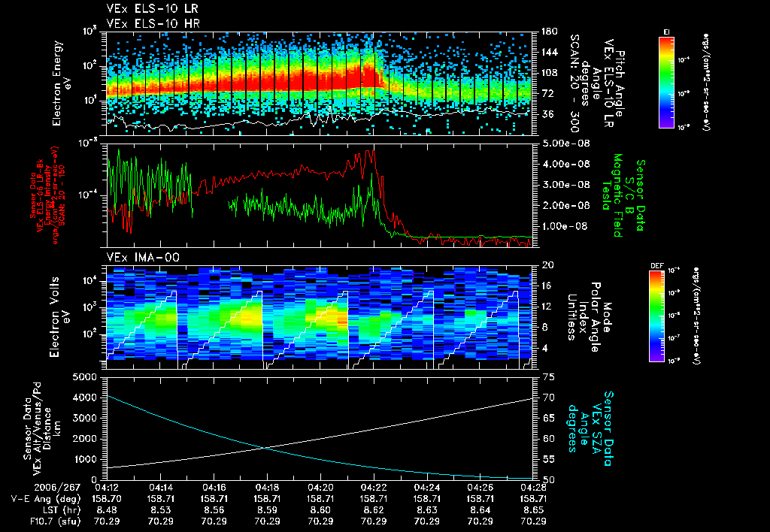
Task: Click the crossing point of altitude and SZA curves
Action: click(265, 447)
